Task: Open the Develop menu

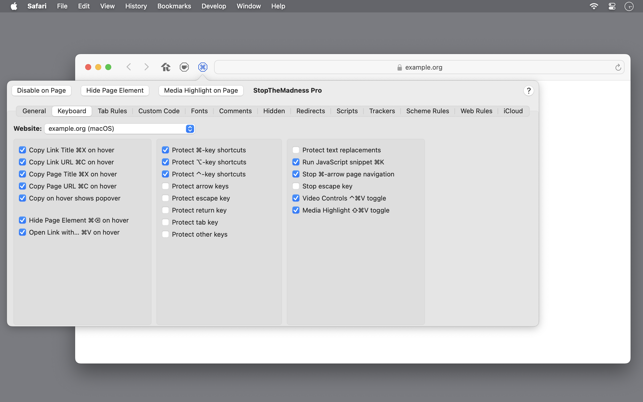Action: coord(214,6)
